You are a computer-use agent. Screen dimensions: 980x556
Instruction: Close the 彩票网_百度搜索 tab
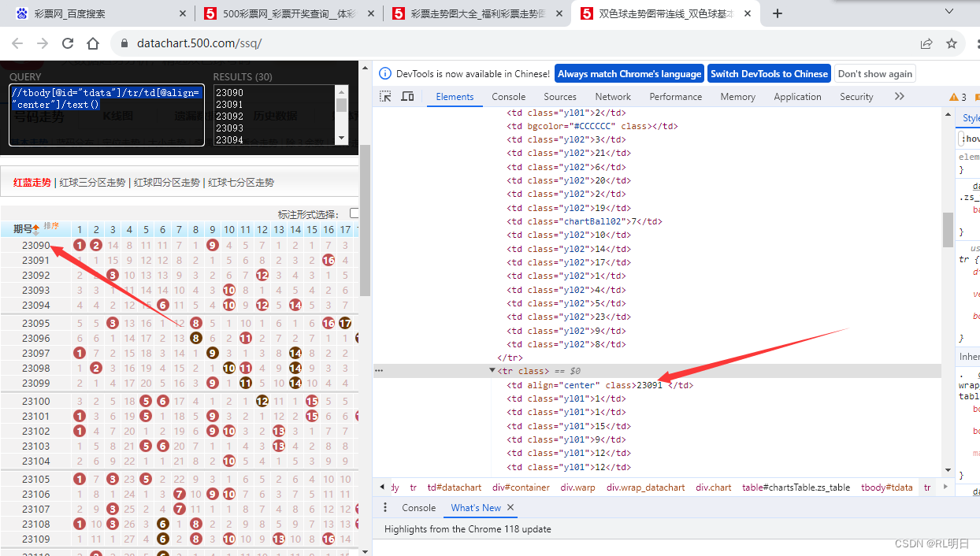coord(183,13)
